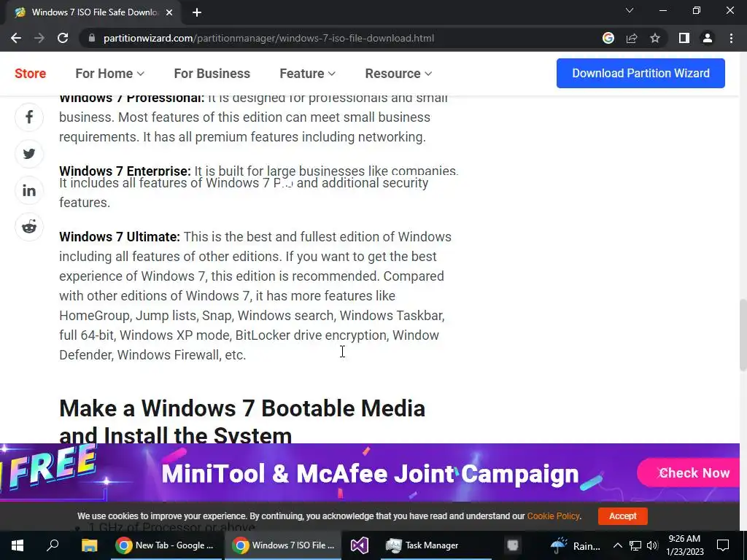The image size is (747, 560).
Task: Expand the For Home menu
Action: coord(109,74)
